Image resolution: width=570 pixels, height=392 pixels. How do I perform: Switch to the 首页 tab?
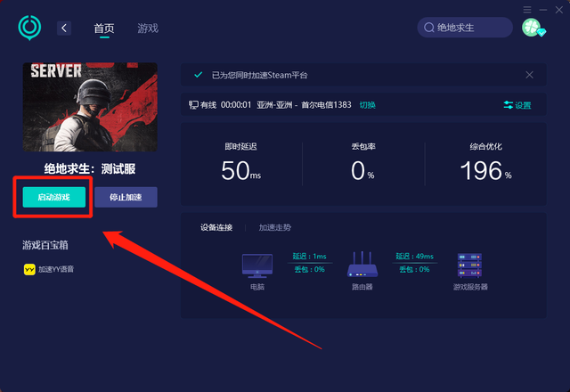coord(104,29)
